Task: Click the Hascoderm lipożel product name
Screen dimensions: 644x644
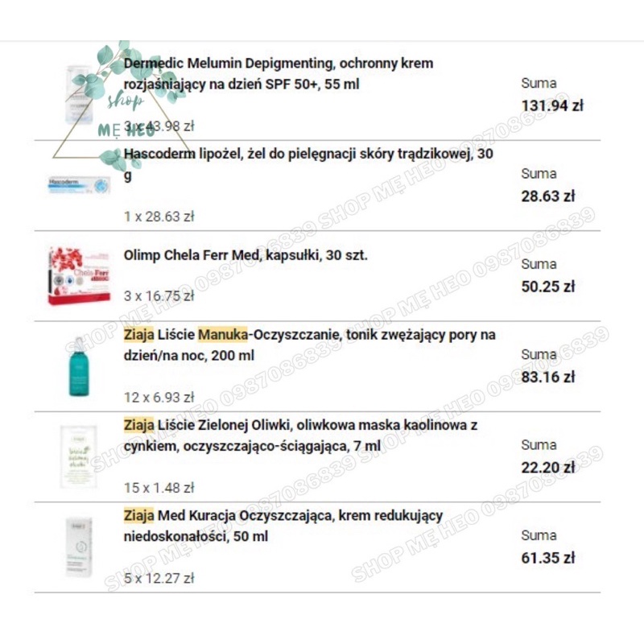Action: 308,164
